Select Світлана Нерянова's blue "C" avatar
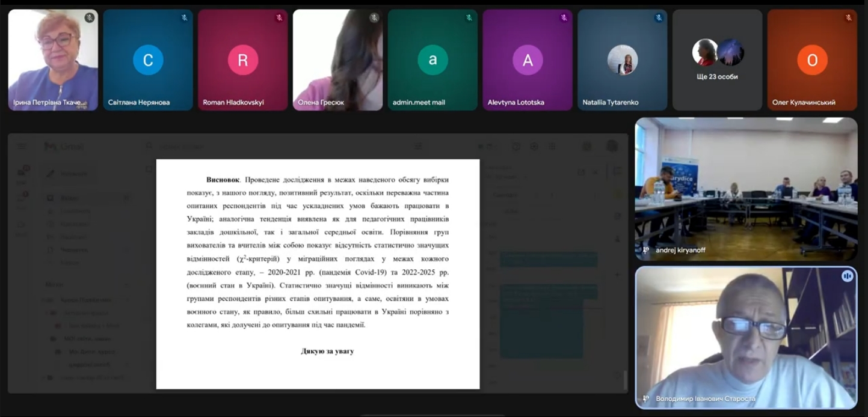 click(148, 60)
